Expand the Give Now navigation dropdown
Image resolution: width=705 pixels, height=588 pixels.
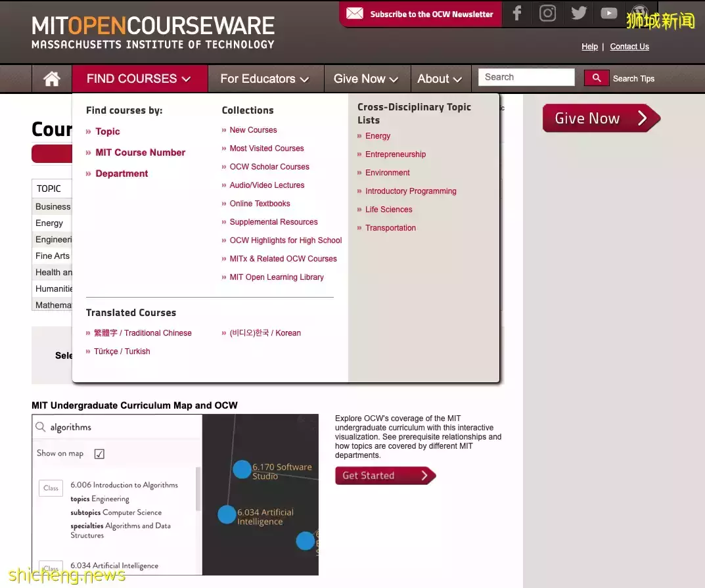366,79
